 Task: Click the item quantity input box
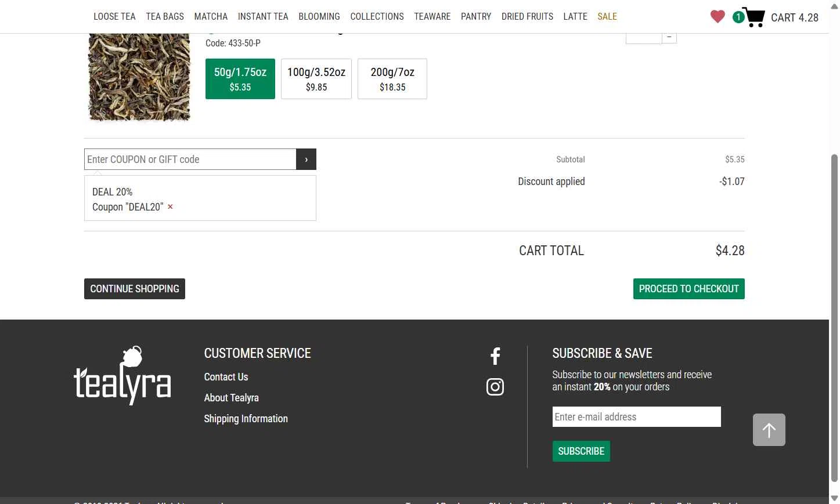(644, 38)
